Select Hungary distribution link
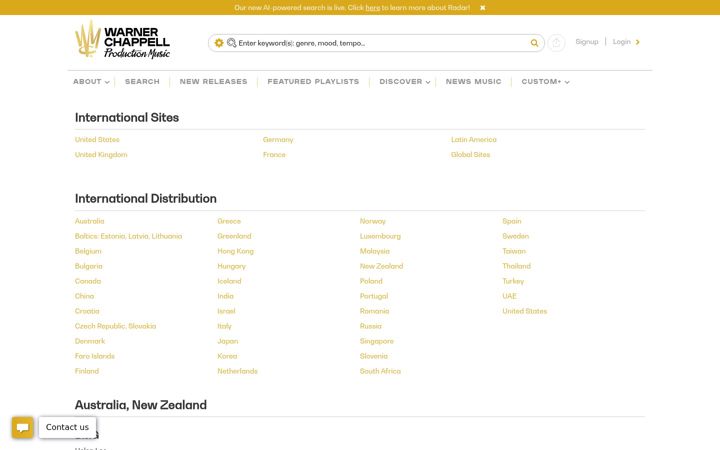This screenshot has width=720, height=450. (231, 266)
